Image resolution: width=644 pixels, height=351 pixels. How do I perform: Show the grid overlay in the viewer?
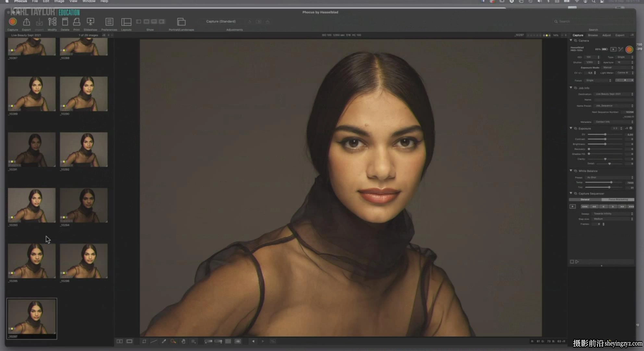(228, 341)
